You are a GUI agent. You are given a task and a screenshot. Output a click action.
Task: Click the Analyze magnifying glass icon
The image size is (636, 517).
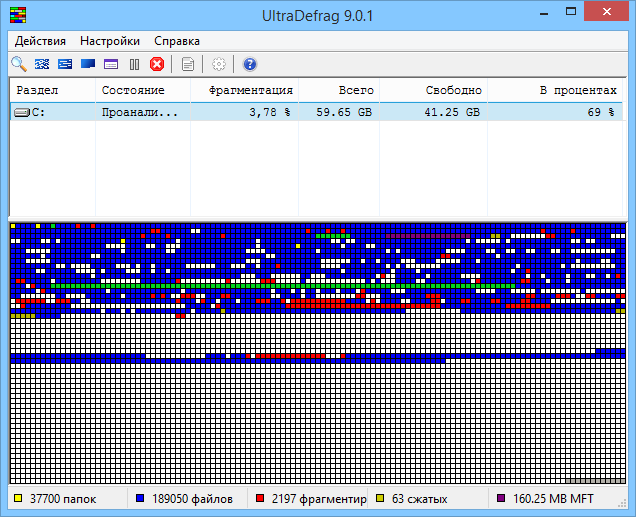(x=19, y=64)
